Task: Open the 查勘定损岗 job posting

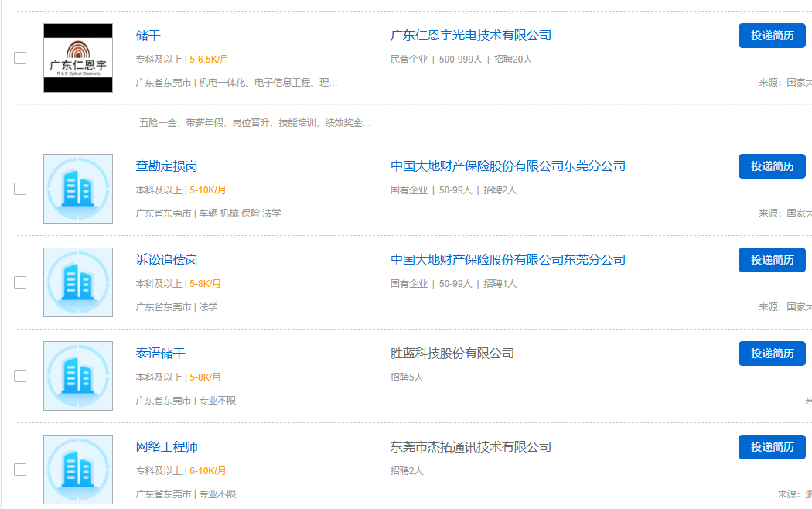Action: point(167,166)
